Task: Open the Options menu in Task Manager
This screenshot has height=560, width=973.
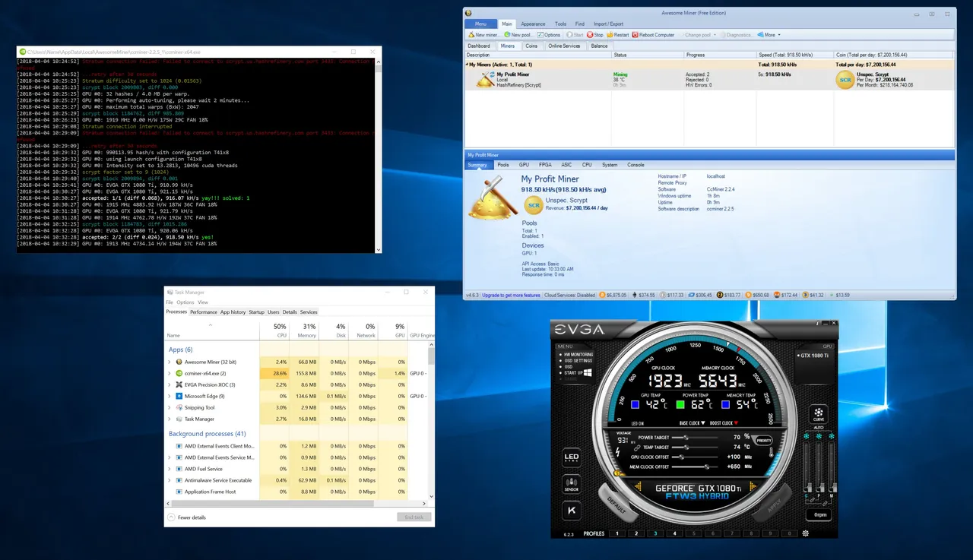Action: point(185,302)
